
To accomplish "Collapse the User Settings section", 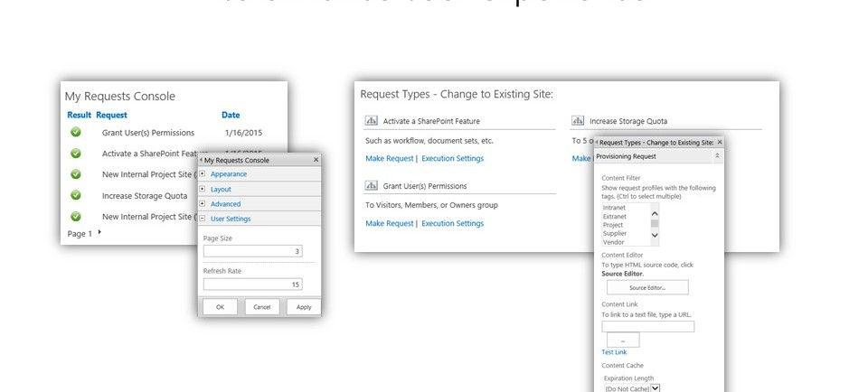I will [203, 219].
